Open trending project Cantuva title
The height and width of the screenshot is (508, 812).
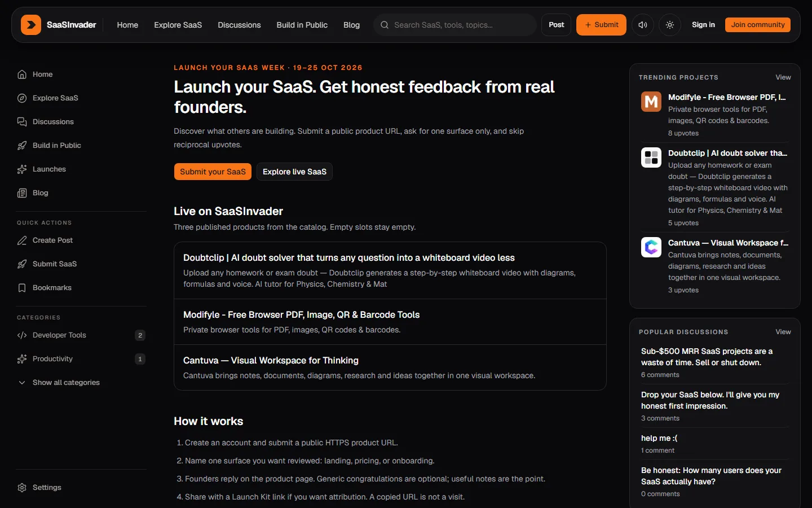pyautogui.click(x=728, y=243)
